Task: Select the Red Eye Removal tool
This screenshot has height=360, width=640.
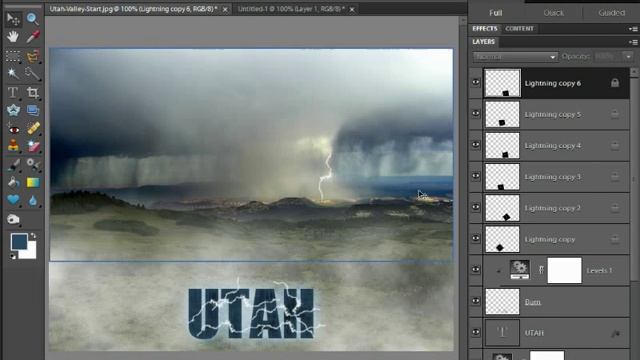Action: (x=13, y=129)
